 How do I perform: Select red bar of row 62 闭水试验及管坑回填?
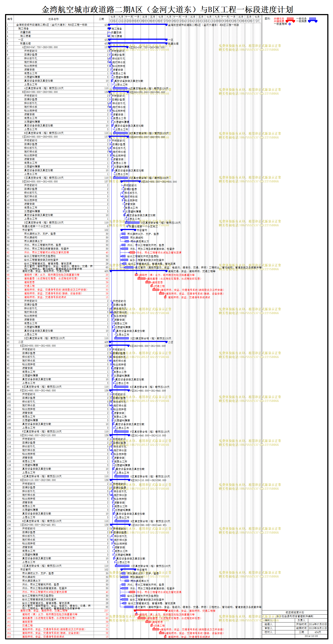tap(132, 252)
